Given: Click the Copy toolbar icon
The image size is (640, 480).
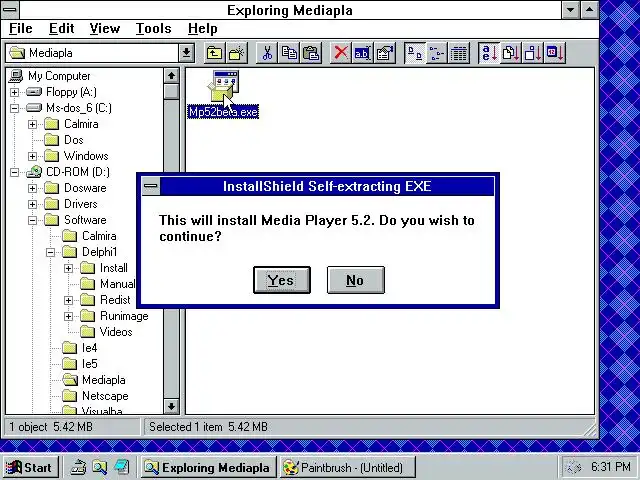Looking at the screenshot, I should pos(289,53).
